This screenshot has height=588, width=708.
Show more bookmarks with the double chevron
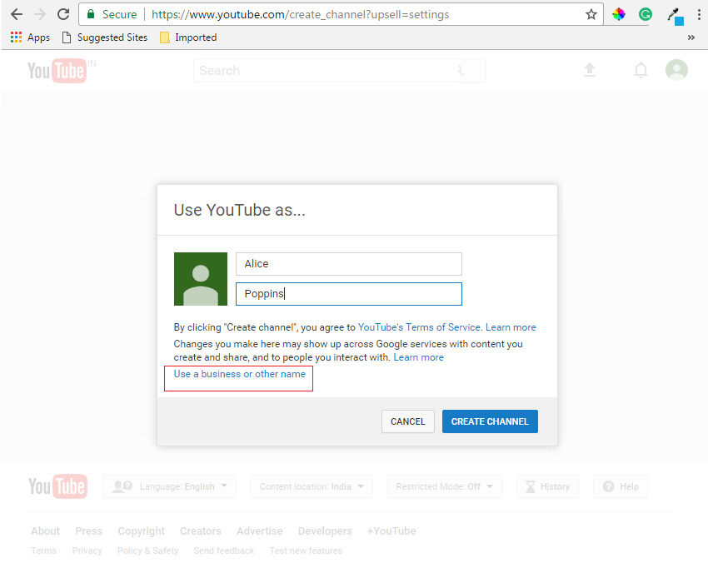pyautogui.click(x=691, y=37)
